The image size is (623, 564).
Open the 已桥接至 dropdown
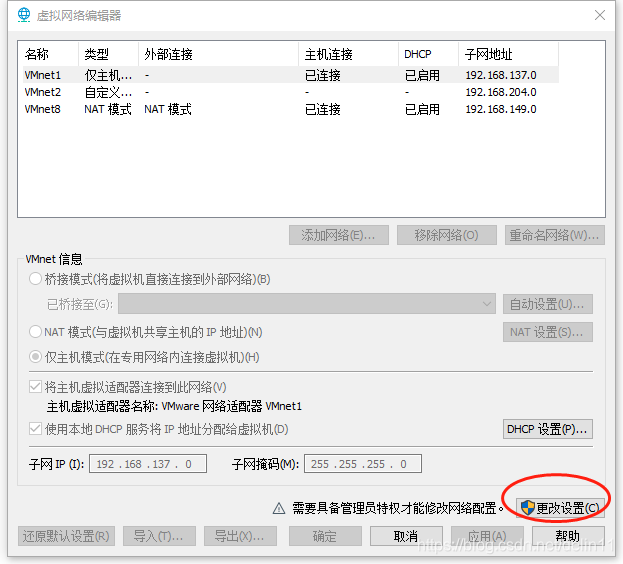click(x=307, y=304)
